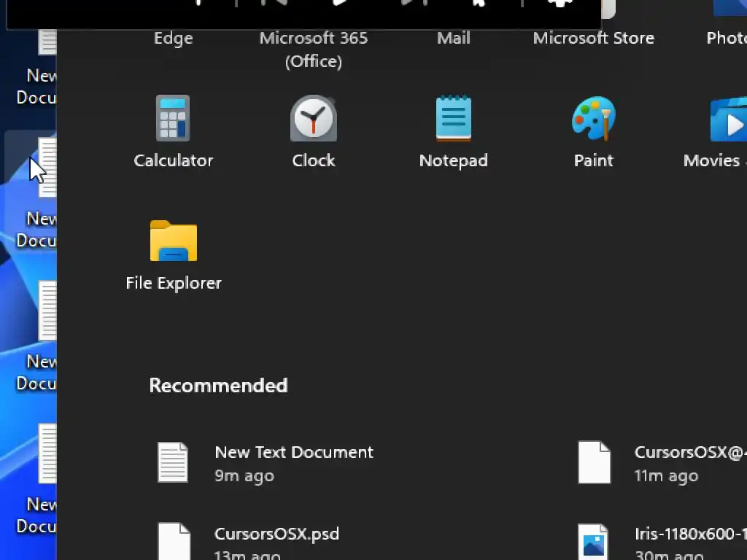The image size is (747, 560).
Task: Open the Photos pinned app label
Action: point(727,38)
